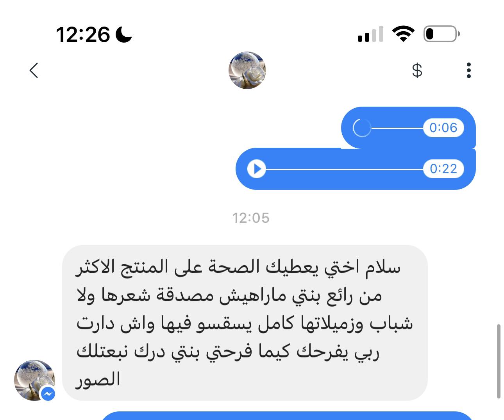Open the dollar sign payment icon
The width and height of the screenshot is (504, 420).
pyautogui.click(x=417, y=70)
